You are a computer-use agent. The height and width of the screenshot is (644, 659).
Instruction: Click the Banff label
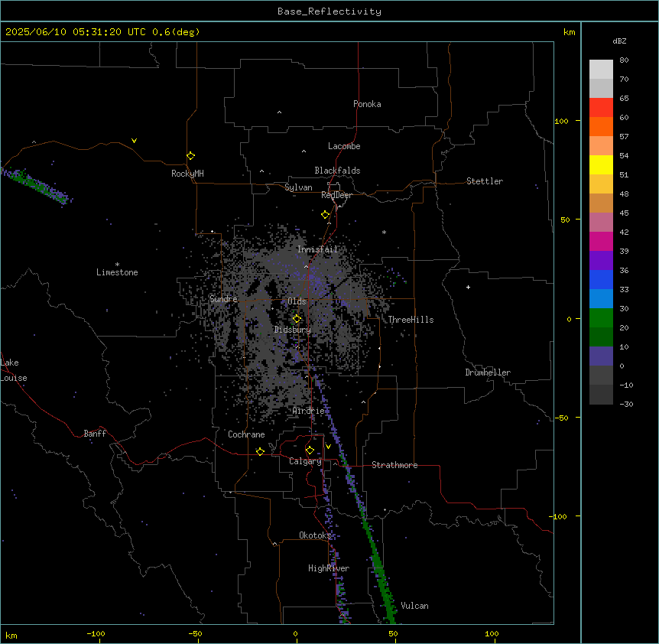click(x=95, y=434)
